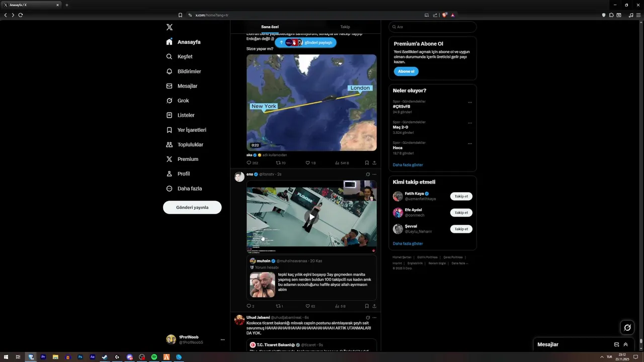Play the New York London map video
Viewport: 644px width, 362px height.
point(311,103)
